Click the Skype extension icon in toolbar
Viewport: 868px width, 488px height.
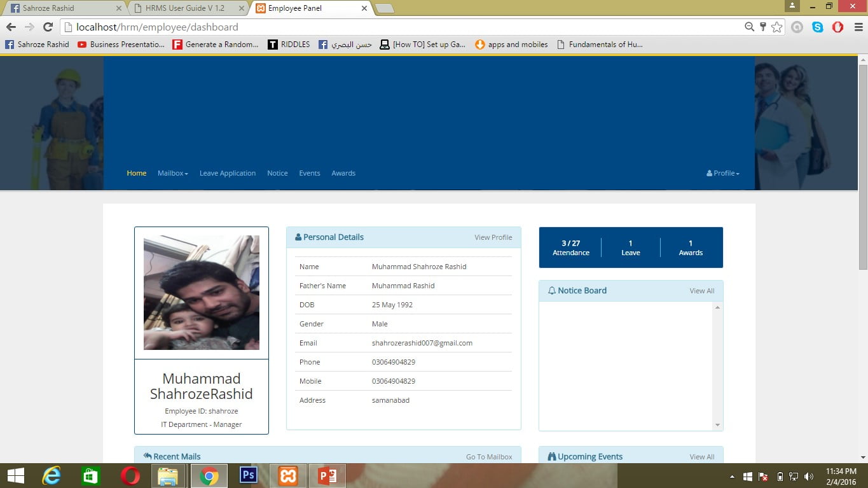817,27
